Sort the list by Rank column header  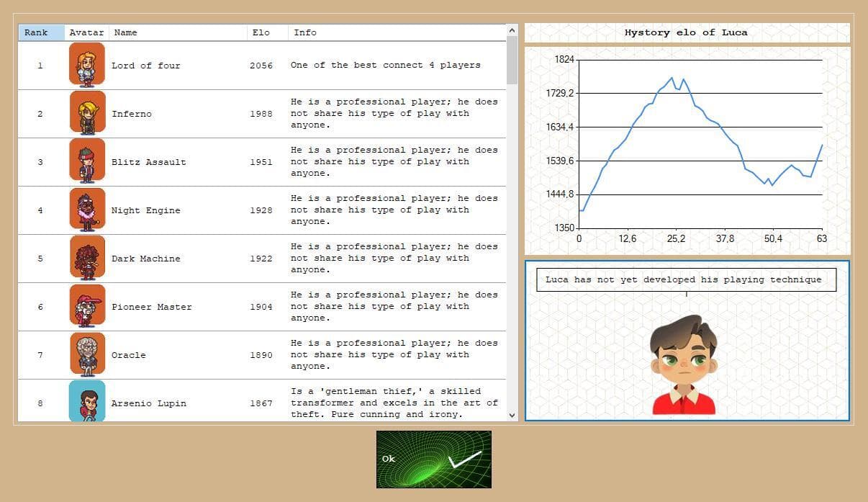pyautogui.click(x=41, y=32)
